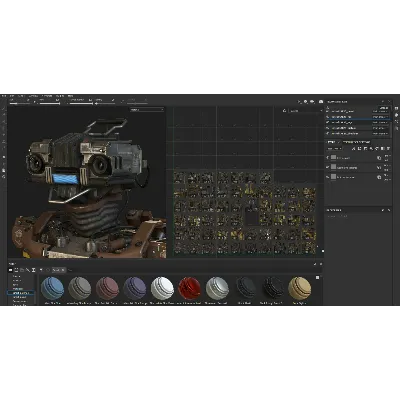Toggle visibility of the bottom layer
This screenshot has height=400, width=400.
[x=327, y=177]
